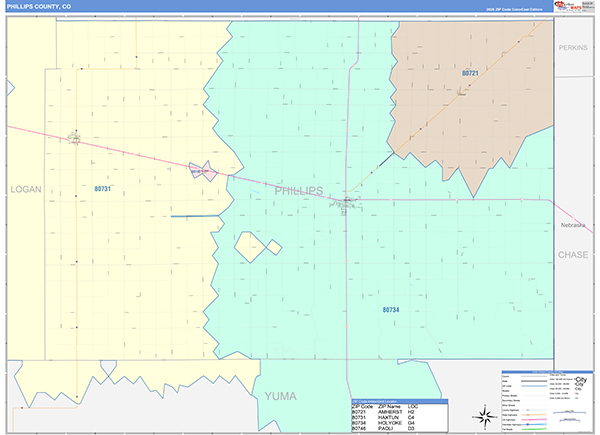
Task: Click the 80731 ZIP label on the map
Action: pos(103,189)
